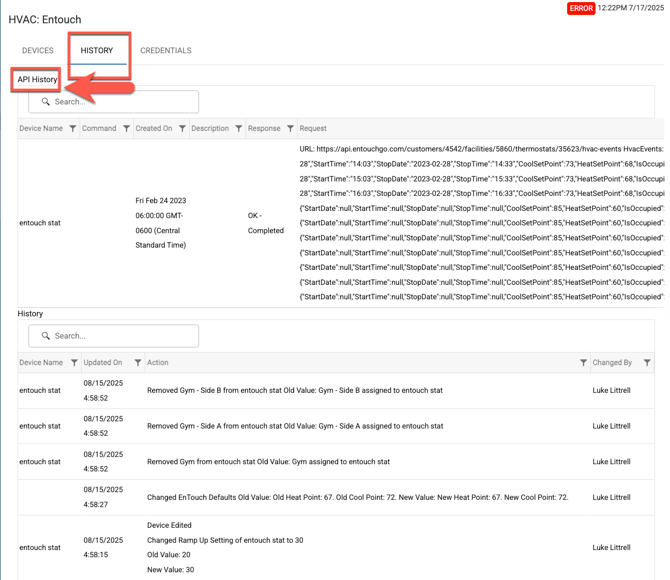This screenshot has width=670, height=580.
Task: Open filter for Created On column
Action: coord(182,129)
